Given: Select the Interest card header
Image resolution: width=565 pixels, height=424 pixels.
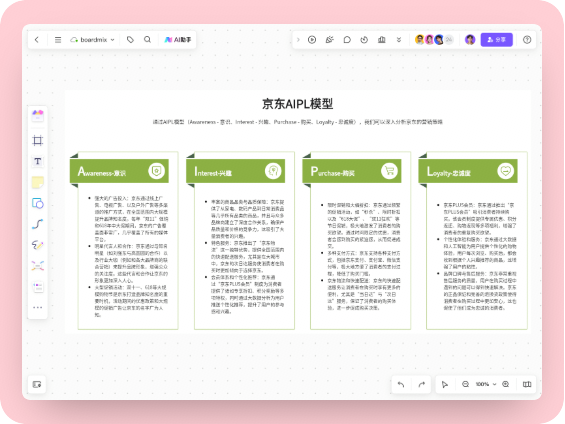Looking at the screenshot, I should [236, 171].
